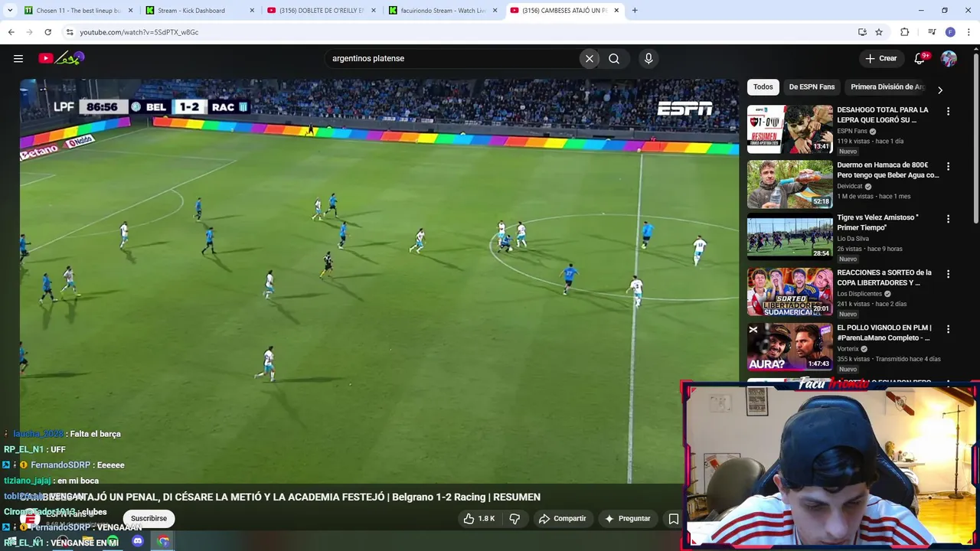Image resolution: width=980 pixels, height=551 pixels.
Task: Switch to Chosen 11 tab
Action: click(x=79, y=11)
